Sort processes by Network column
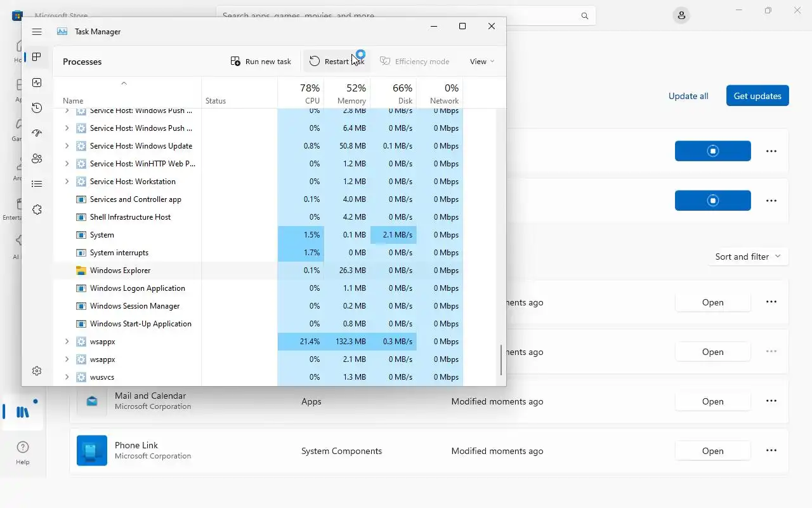Image resolution: width=812 pixels, height=508 pixels. (x=440, y=93)
